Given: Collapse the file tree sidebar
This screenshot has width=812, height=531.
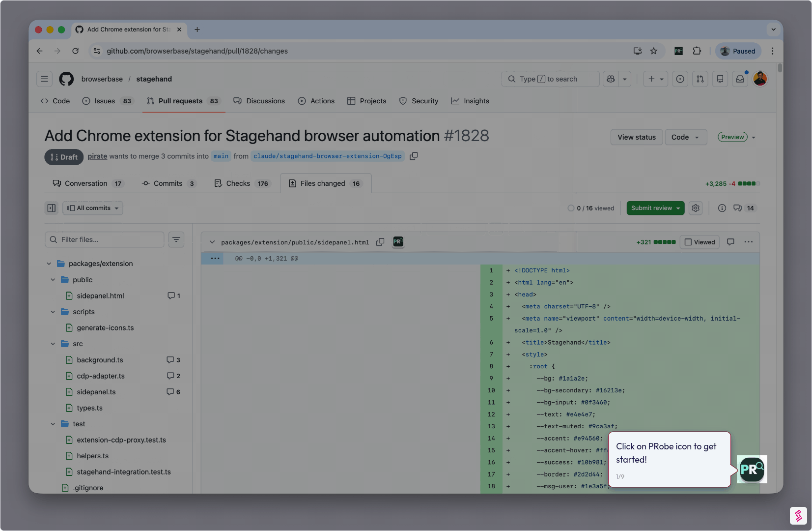Looking at the screenshot, I should [52, 208].
